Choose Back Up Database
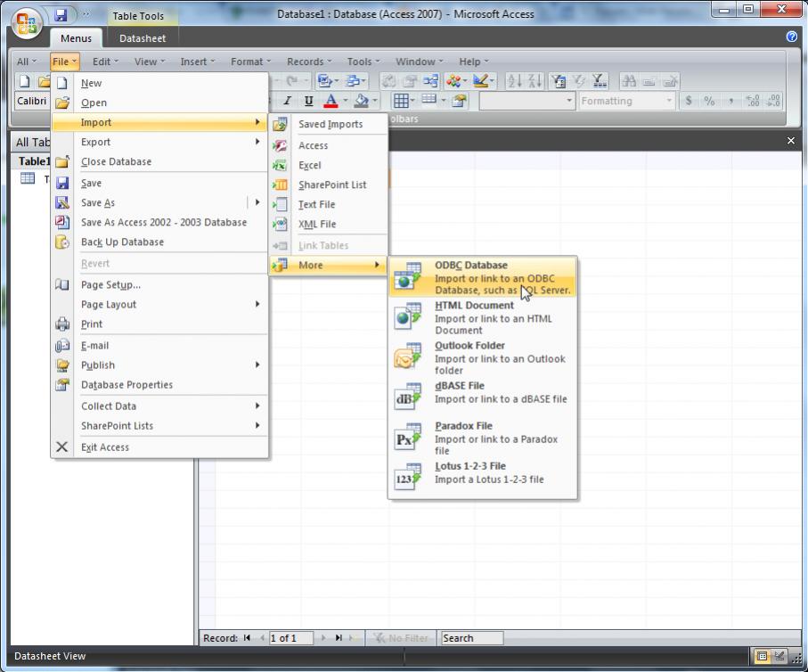The width and height of the screenshot is (808, 672). tap(159, 242)
